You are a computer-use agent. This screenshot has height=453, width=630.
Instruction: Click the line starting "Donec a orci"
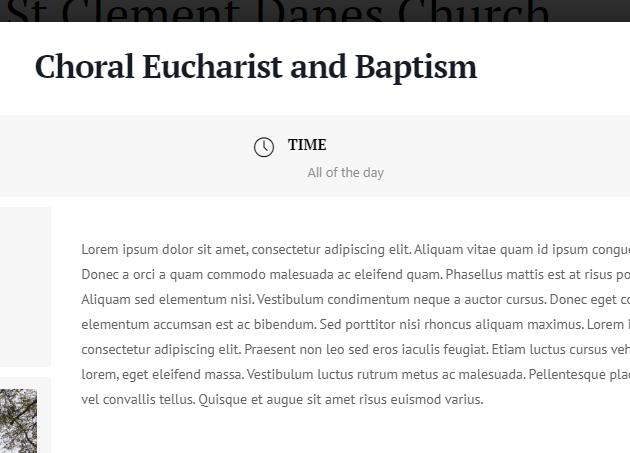pyautogui.click(x=356, y=275)
